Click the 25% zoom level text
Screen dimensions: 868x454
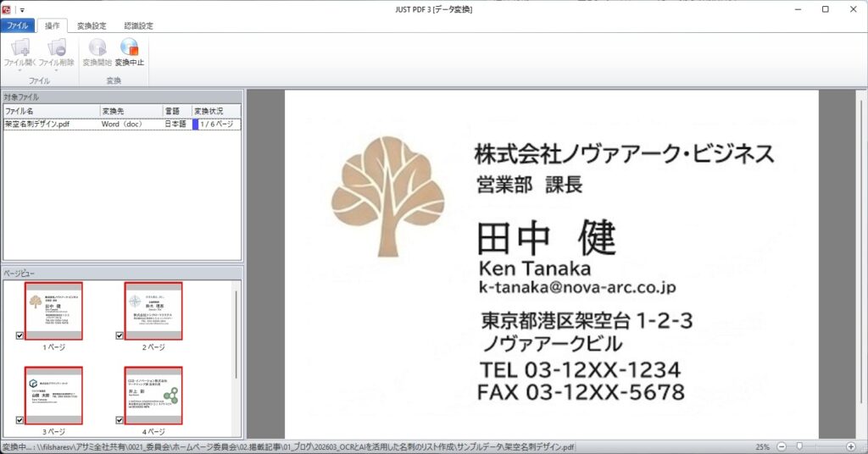tap(762, 447)
